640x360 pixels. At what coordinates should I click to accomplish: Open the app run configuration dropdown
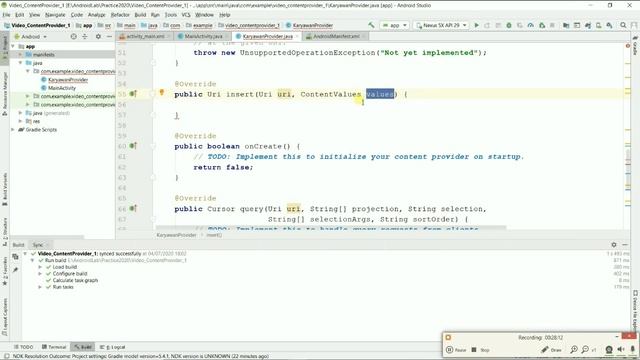pyautogui.click(x=394, y=25)
